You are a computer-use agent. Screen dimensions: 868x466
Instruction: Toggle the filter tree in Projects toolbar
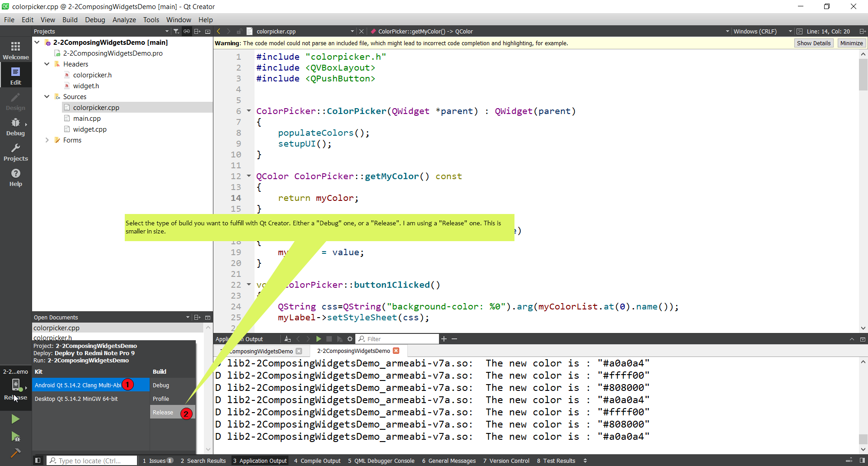pos(176,31)
